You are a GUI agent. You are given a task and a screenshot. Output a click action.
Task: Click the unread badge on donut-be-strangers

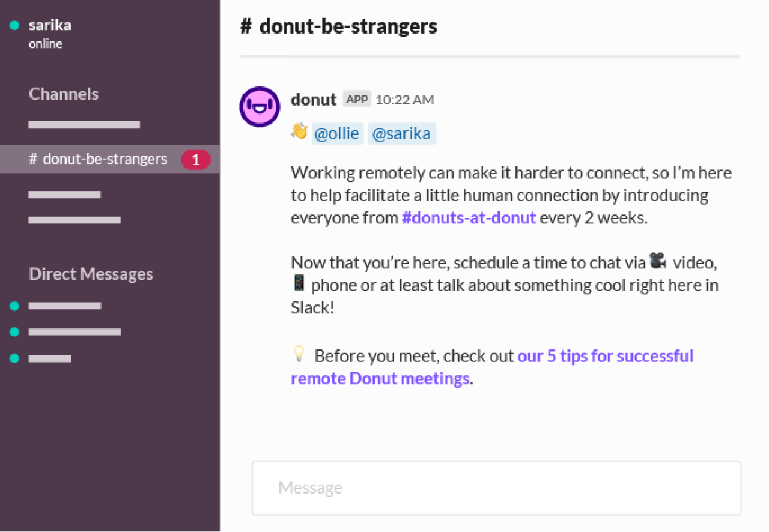(x=196, y=159)
